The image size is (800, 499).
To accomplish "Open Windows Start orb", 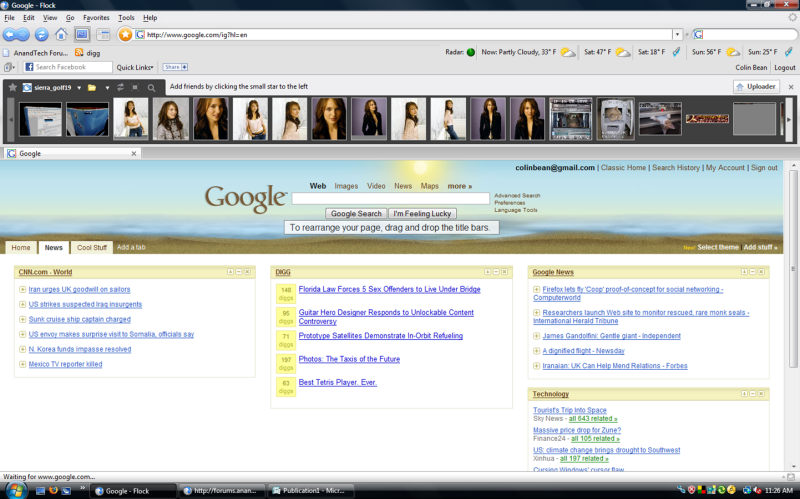I will coord(15,490).
